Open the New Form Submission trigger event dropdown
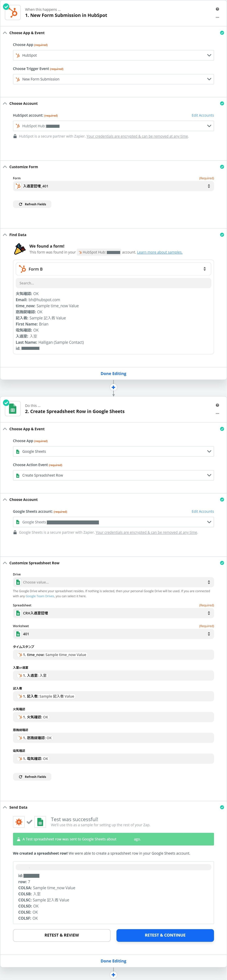 tap(113, 79)
